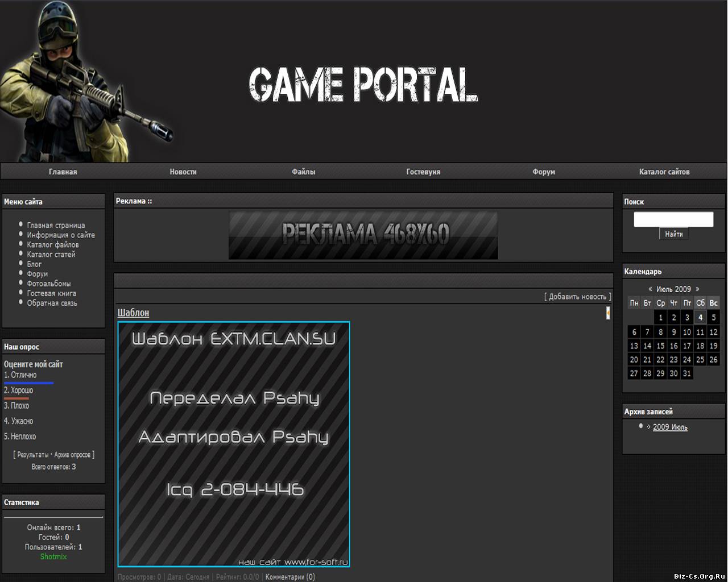Go to previous month in calendar
Viewport: 728px width, 582px height.
tap(650, 289)
